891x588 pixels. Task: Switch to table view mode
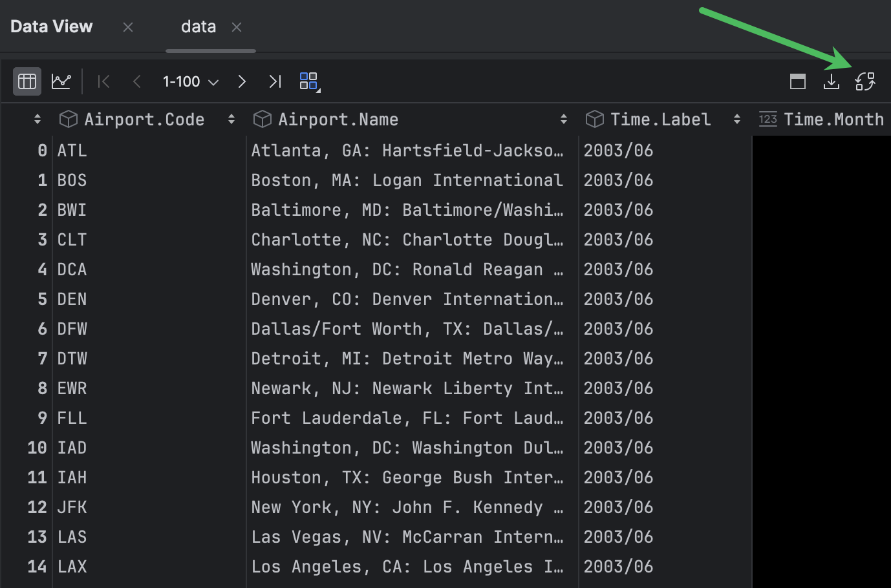(x=27, y=81)
